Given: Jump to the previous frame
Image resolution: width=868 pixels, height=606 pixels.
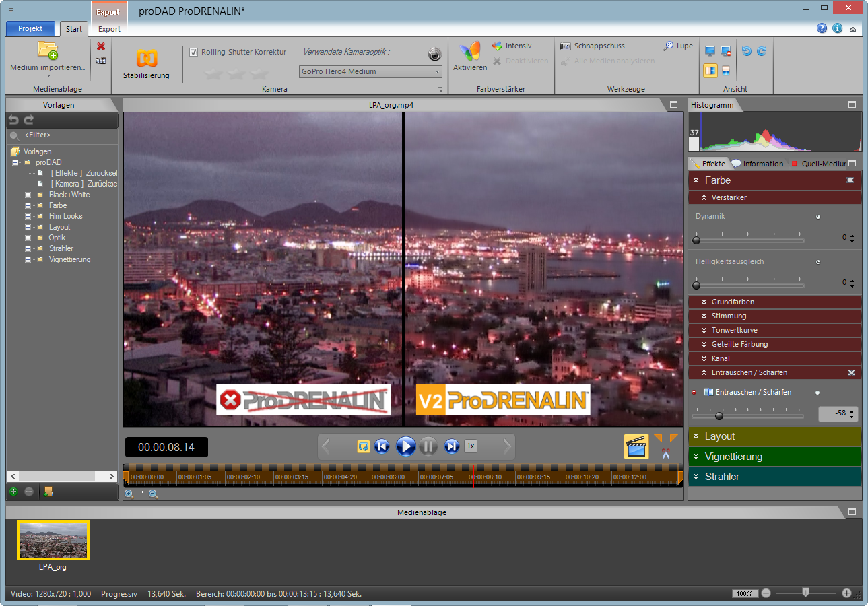Looking at the screenshot, I should coord(382,446).
